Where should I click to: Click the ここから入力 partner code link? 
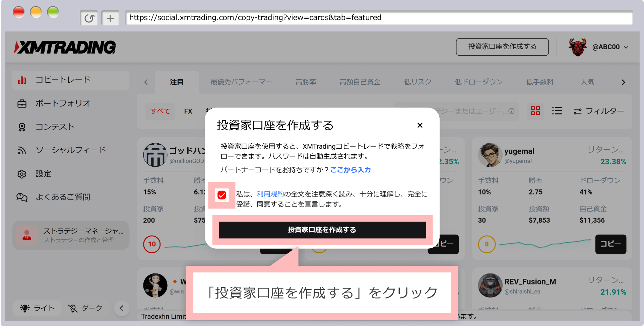pos(350,170)
